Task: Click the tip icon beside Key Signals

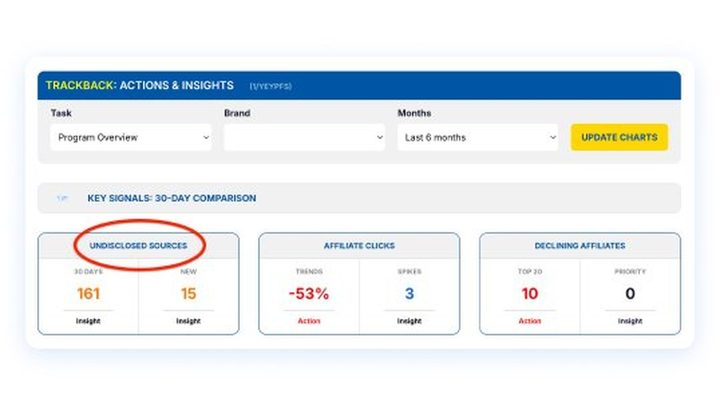Action: [x=62, y=198]
